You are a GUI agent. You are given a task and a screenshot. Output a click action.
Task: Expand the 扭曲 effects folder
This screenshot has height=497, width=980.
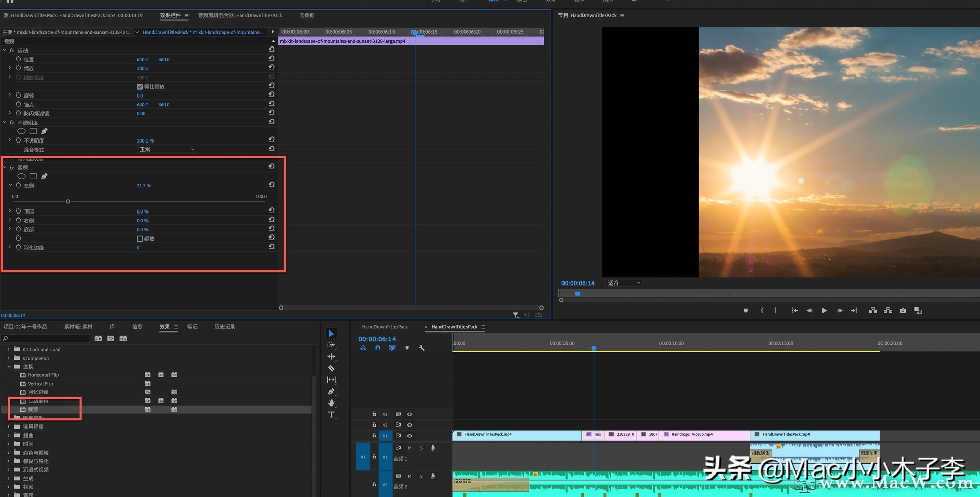[8, 436]
